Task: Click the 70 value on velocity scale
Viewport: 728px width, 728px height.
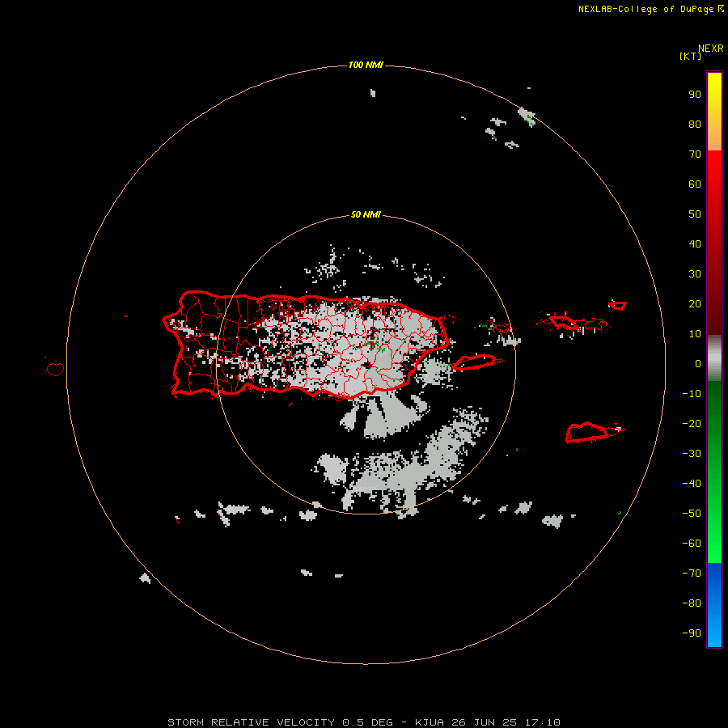Action: click(695, 154)
